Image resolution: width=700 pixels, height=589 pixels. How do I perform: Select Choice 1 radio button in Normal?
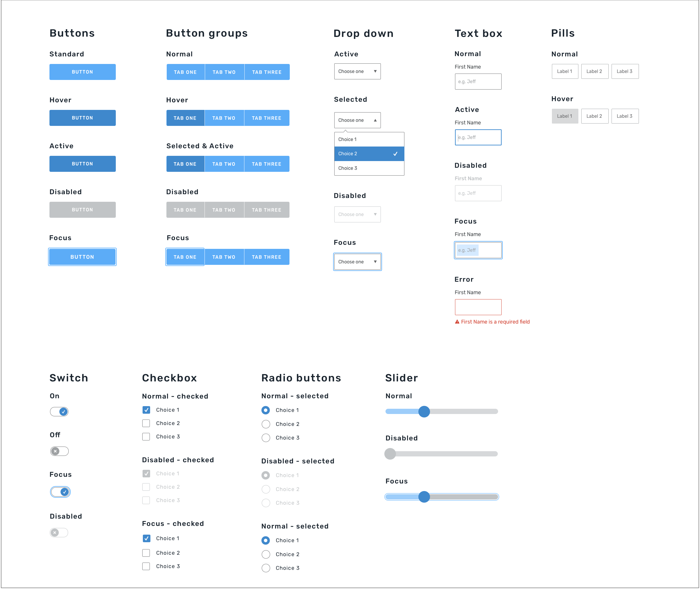pos(266,410)
